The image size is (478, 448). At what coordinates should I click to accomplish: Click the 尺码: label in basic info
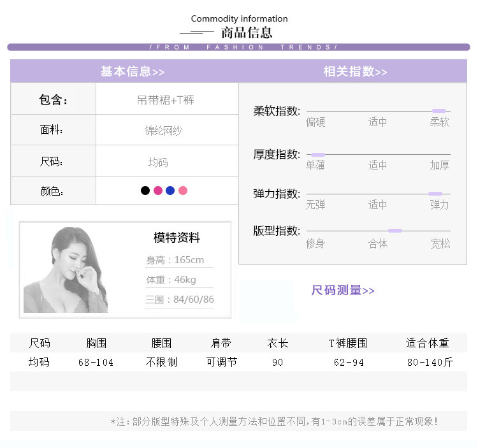(x=51, y=161)
